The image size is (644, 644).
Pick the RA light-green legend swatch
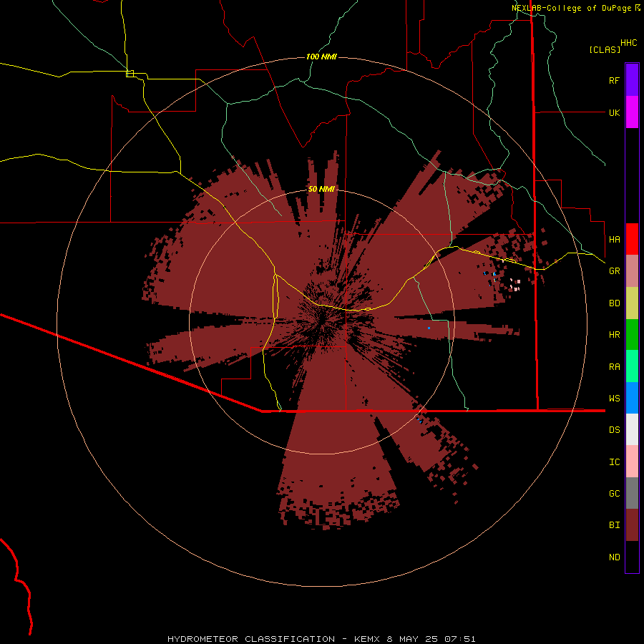point(632,366)
